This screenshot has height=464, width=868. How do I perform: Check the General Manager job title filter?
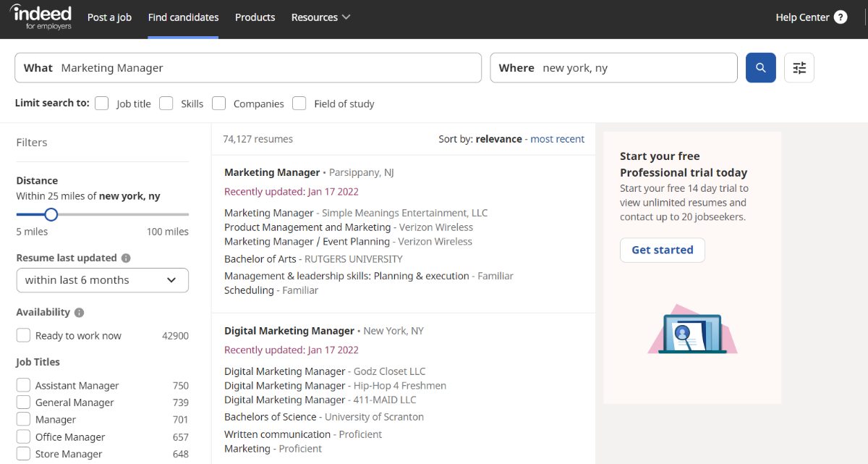click(23, 402)
